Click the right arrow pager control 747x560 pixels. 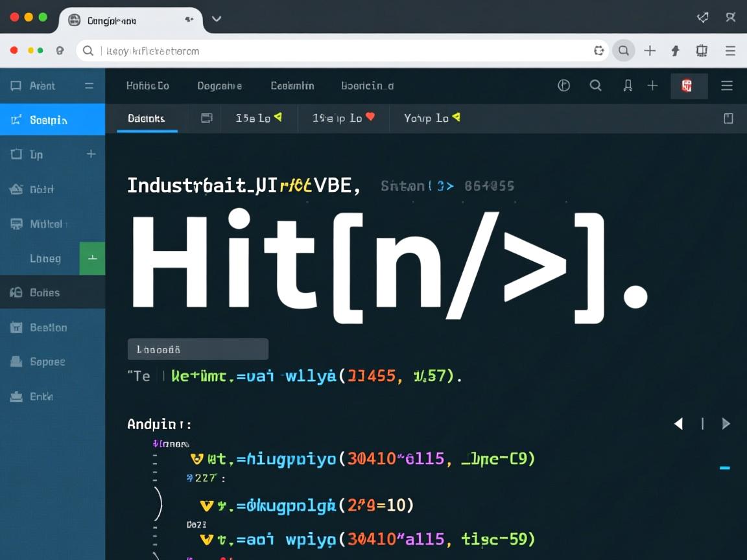726,424
